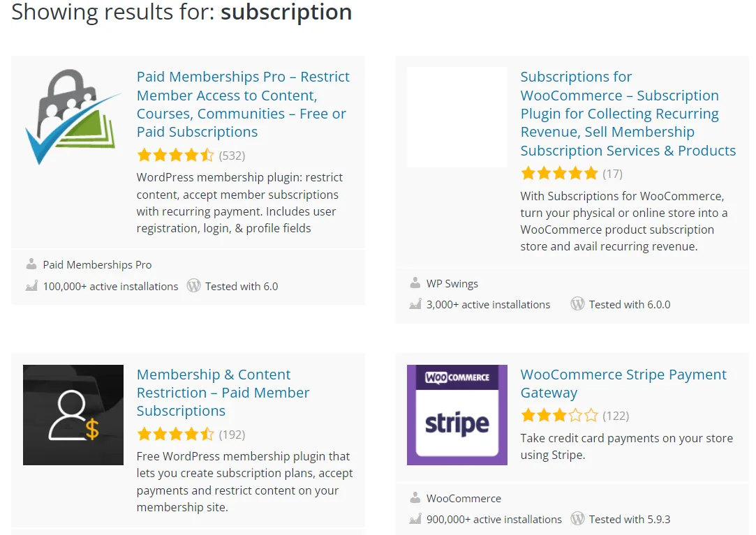
Task: Click the WooCommerce Stripe plugin logo
Action: 457,415
